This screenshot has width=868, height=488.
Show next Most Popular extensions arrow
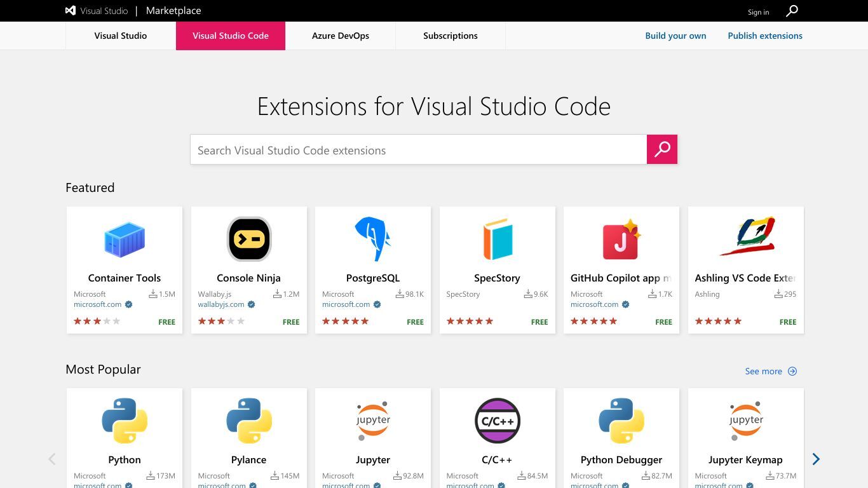tap(816, 459)
